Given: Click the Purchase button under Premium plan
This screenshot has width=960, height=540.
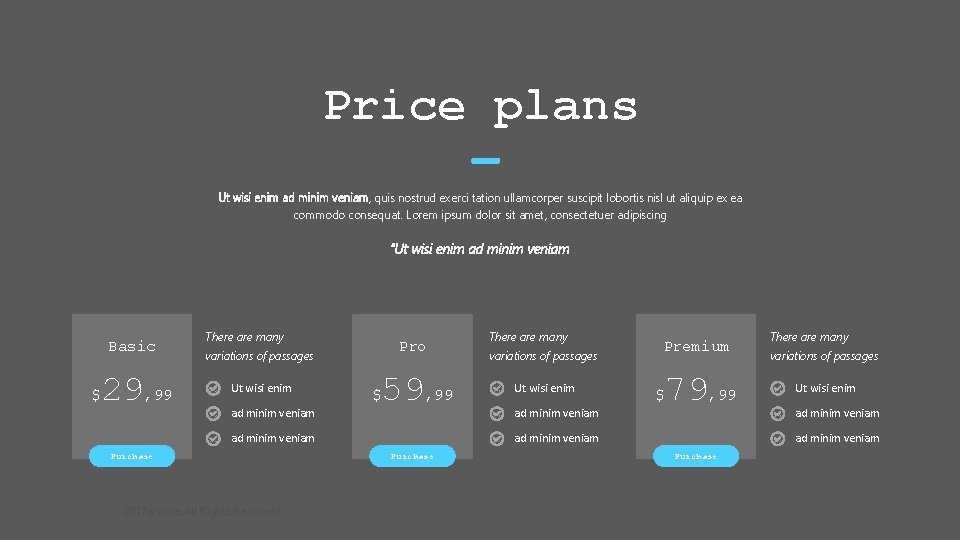Looking at the screenshot, I should (696, 456).
